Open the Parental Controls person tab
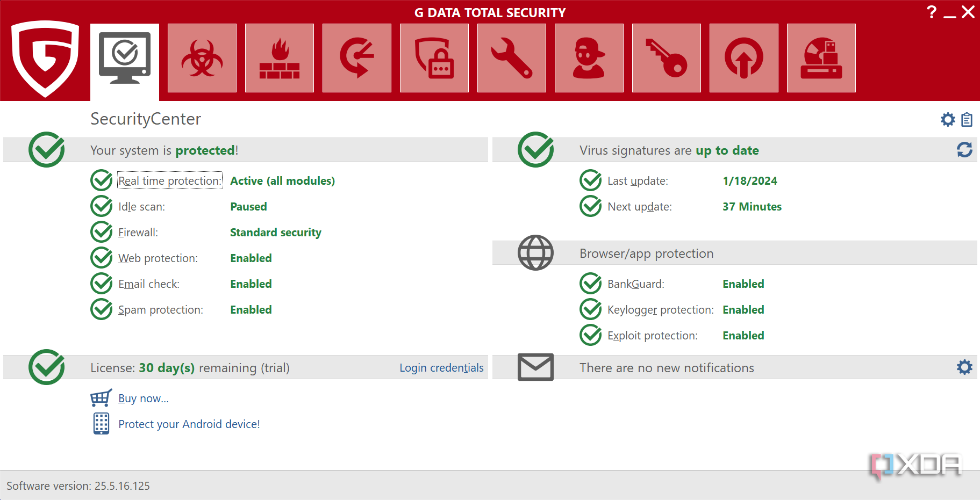This screenshot has height=500, width=980. (x=589, y=58)
